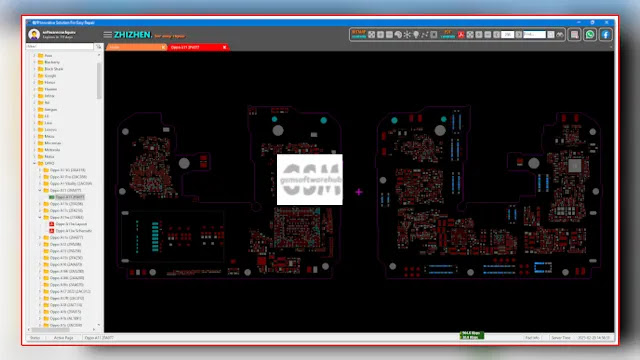Click the Pad Info label in status bar

[x=532, y=338]
